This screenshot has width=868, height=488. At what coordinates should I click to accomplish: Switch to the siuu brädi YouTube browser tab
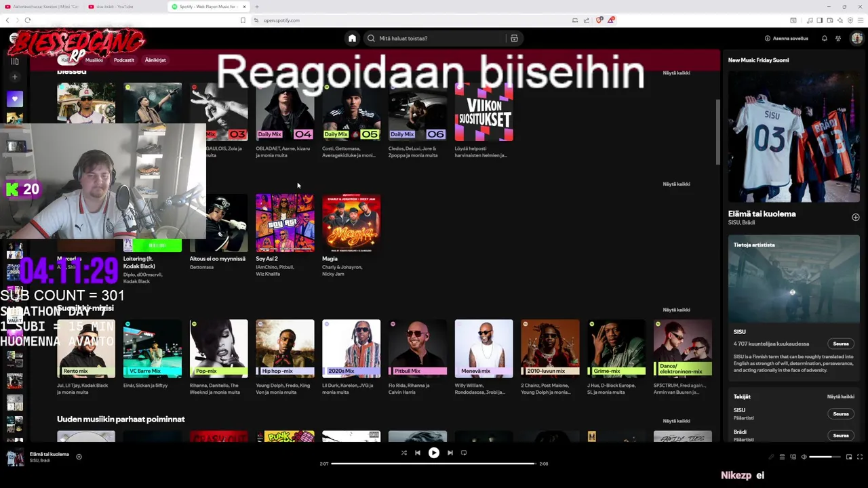point(123,7)
